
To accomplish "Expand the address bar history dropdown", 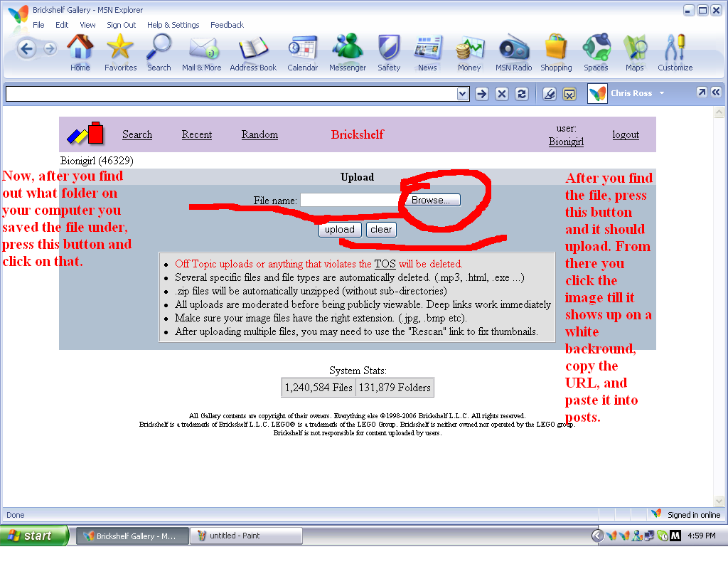I will 462,94.
